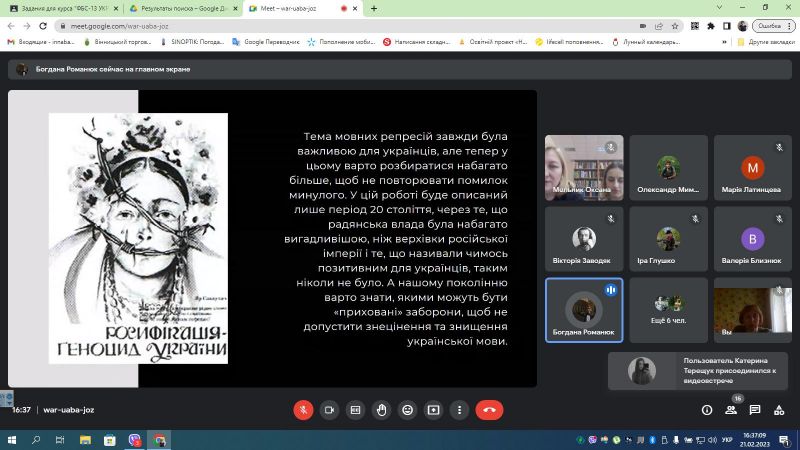Open the 'Написання складн...' bookmark
This screenshot has width=800, height=450.
(417, 42)
